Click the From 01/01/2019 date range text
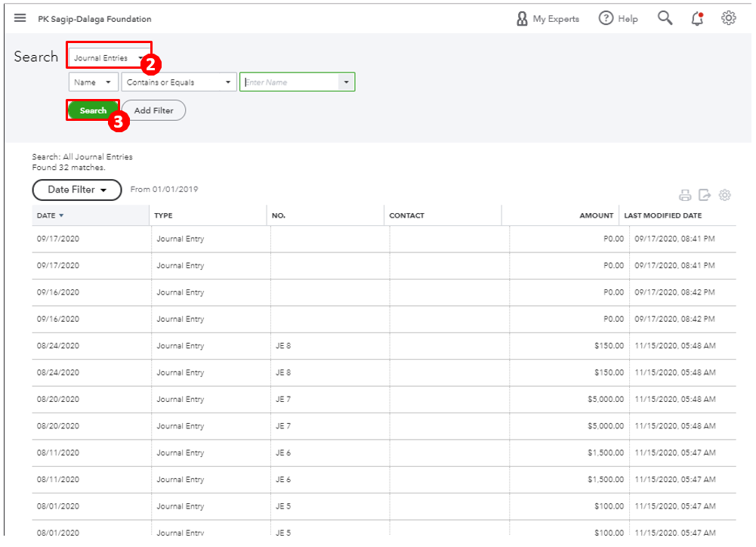This screenshot has height=547, width=756. pyautogui.click(x=164, y=190)
